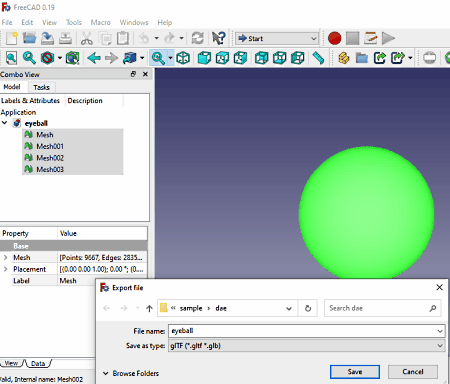Click the Cancel button in Export file
The width and height of the screenshot is (450, 384).
pyautogui.click(x=413, y=372)
